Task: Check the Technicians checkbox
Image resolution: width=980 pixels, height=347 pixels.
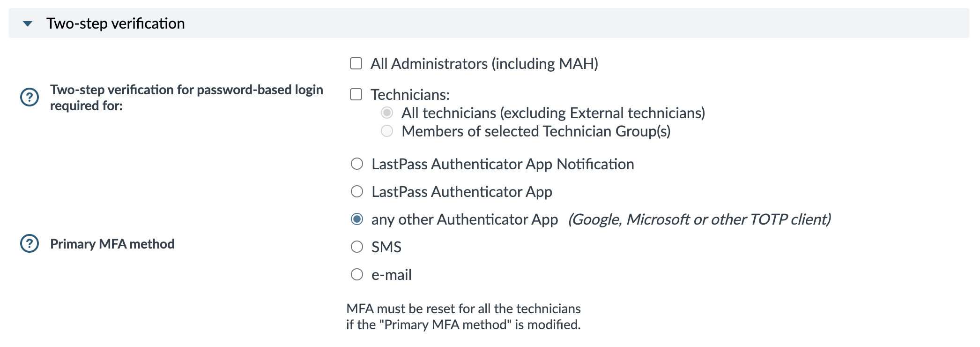Action: tap(356, 94)
